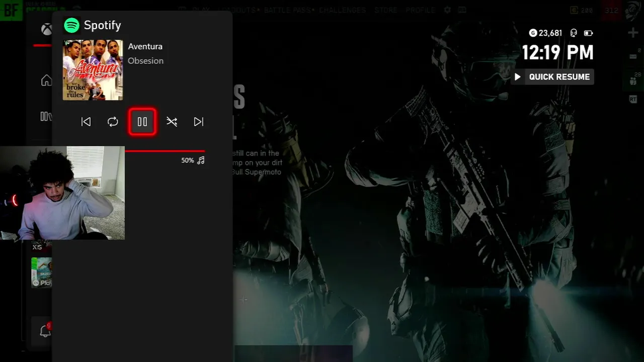Click the Gamerscore value 23,681
This screenshot has height=362, width=644.
pos(550,33)
